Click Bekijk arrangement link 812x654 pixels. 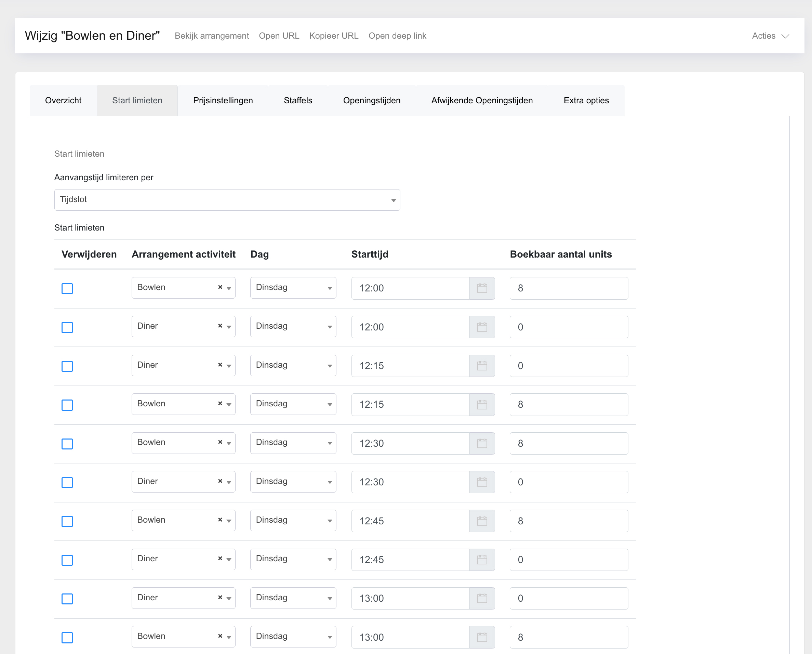coord(212,36)
